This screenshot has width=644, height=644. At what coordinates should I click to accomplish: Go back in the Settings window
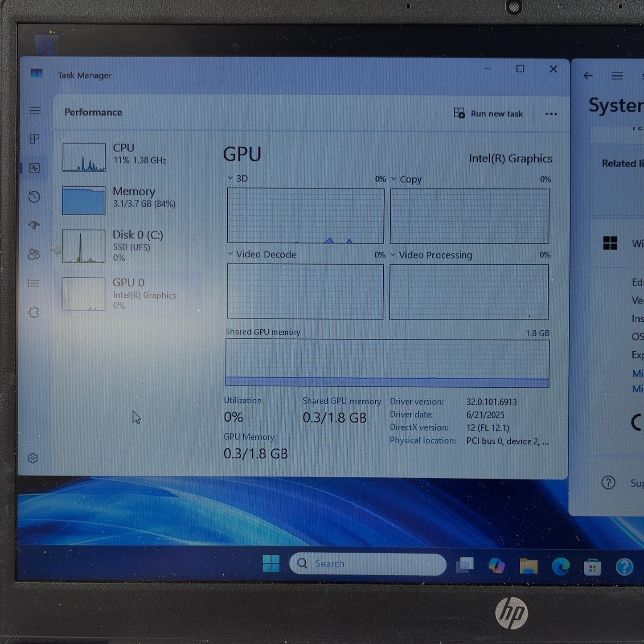click(588, 76)
